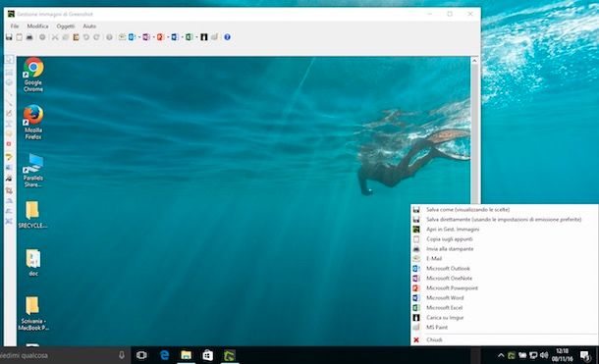Image resolution: width=599 pixels, height=364 pixels.
Task: Open the Aiuto menu
Action: click(89, 26)
